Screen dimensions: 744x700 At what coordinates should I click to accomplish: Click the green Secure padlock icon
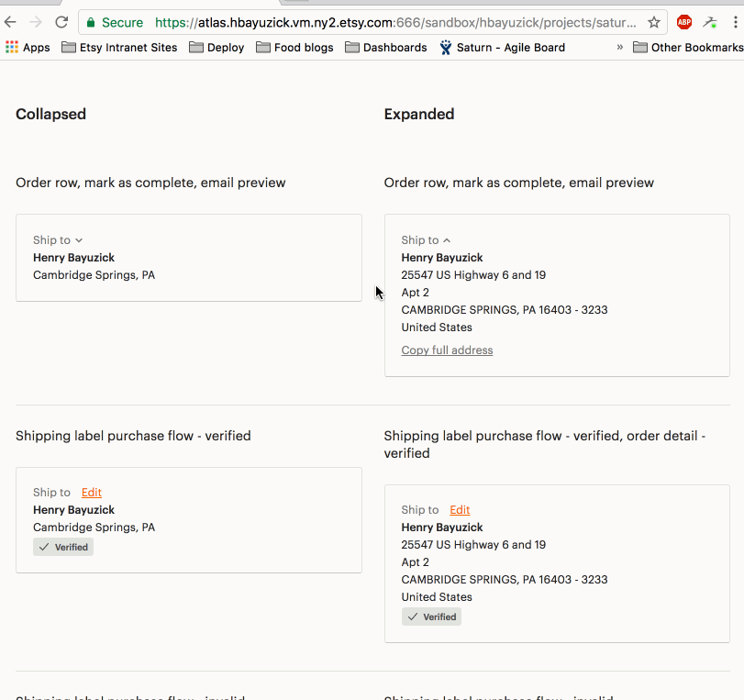click(x=91, y=22)
